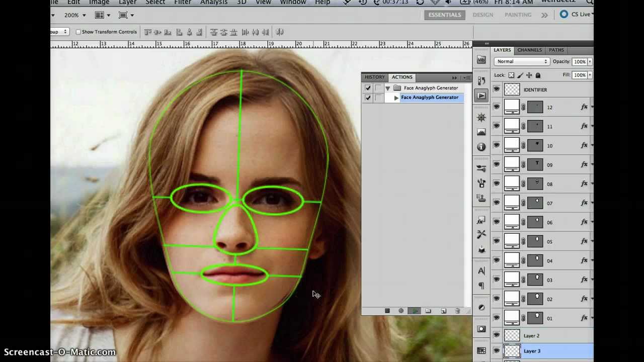The width and height of the screenshot is (644, 362).
Task: Create a new action set folder
Action: pos(428,311)
